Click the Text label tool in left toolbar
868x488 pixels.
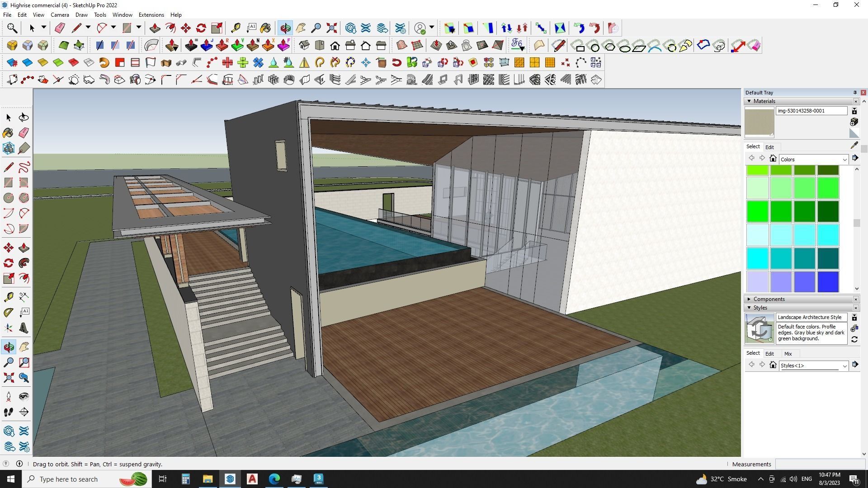pyautogui.click(x=24, y=312)
